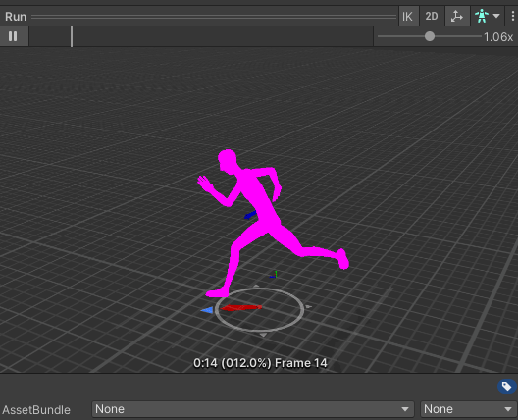Pause the Run animation preview

click(x=13, y=36)
